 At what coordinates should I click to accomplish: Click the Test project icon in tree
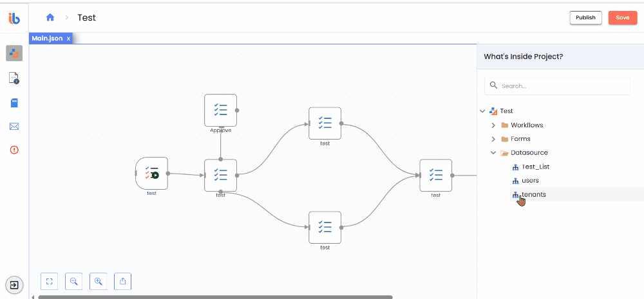click(x=494, y=111)
